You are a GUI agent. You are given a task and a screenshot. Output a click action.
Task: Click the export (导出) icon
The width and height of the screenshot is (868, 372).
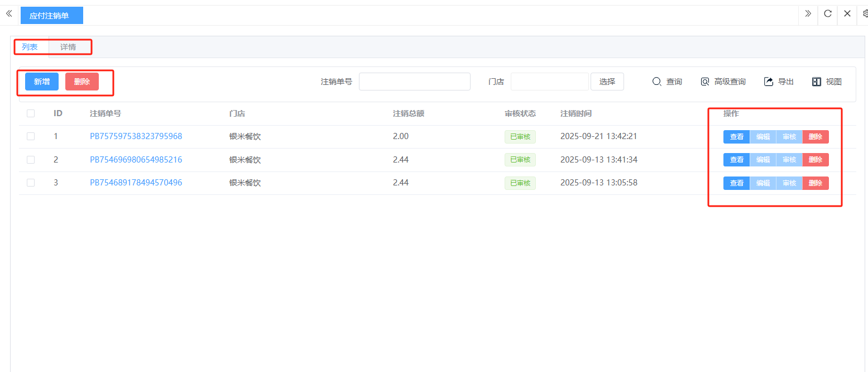[x=769, y=82]
